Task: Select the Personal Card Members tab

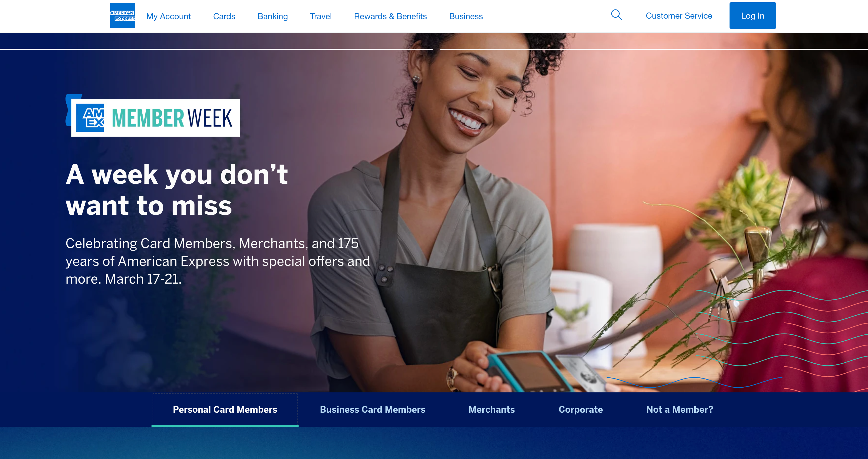Action: click(x=224, y=410)
